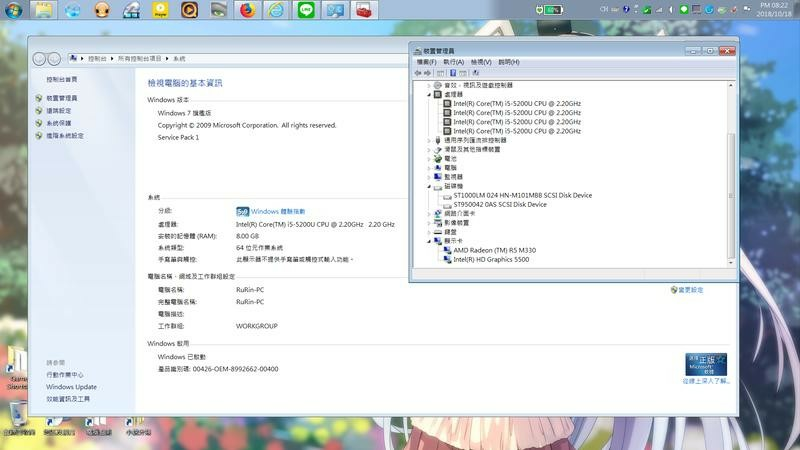
Task: Select the Keyboards (鍵盤) category icon
Action: [x=438, y=232]
